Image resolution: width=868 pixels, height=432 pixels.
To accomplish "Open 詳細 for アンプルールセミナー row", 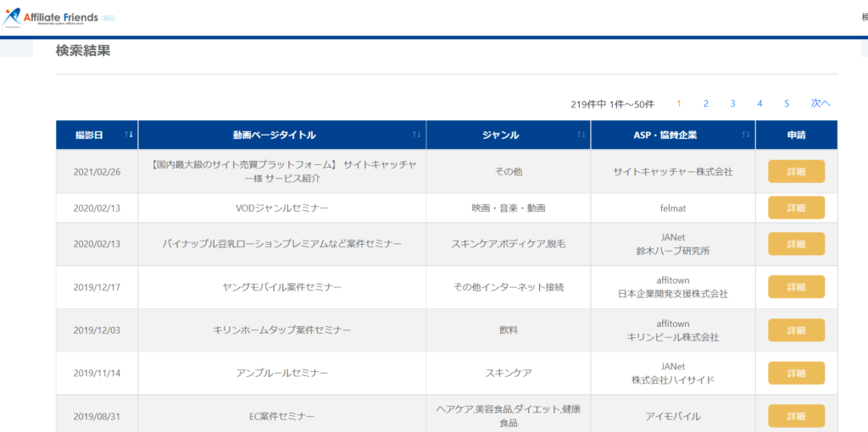I will (x=796, y=373).
